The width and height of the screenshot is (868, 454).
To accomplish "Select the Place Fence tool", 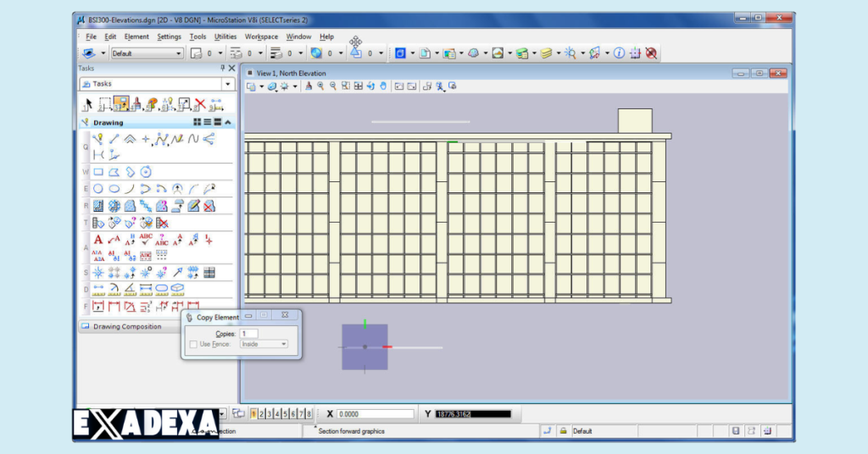I will 103,104.
